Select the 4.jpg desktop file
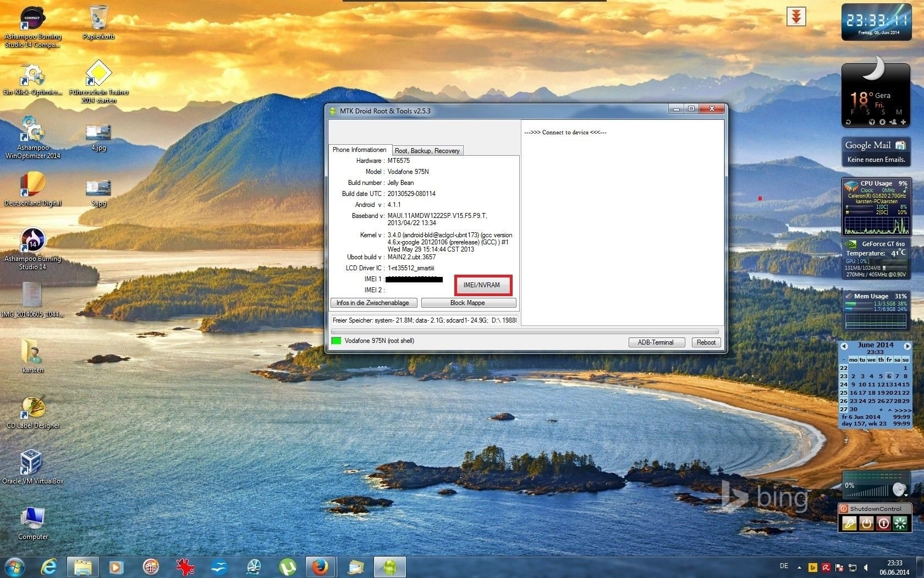Screen dimensions: 924x578 coord(98,137)
